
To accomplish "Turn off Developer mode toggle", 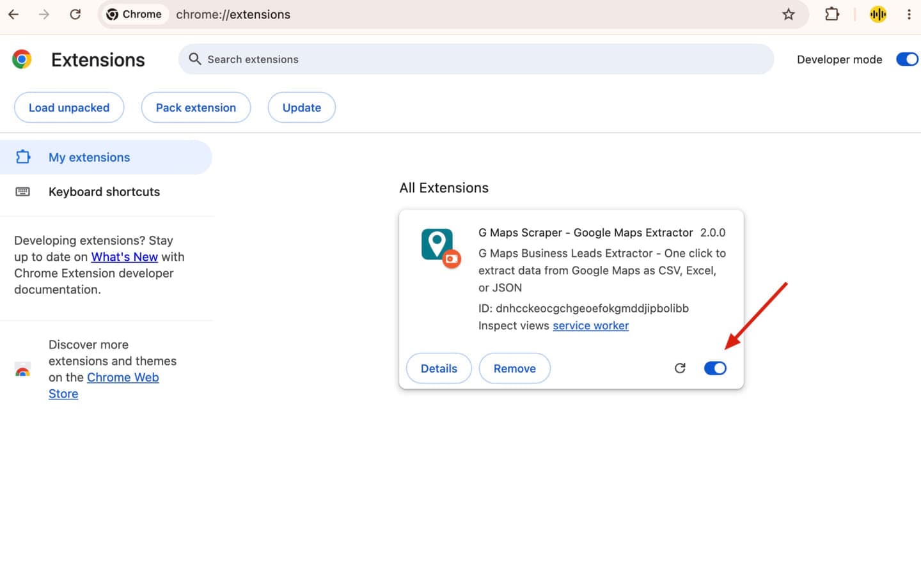I will (907, 59).
